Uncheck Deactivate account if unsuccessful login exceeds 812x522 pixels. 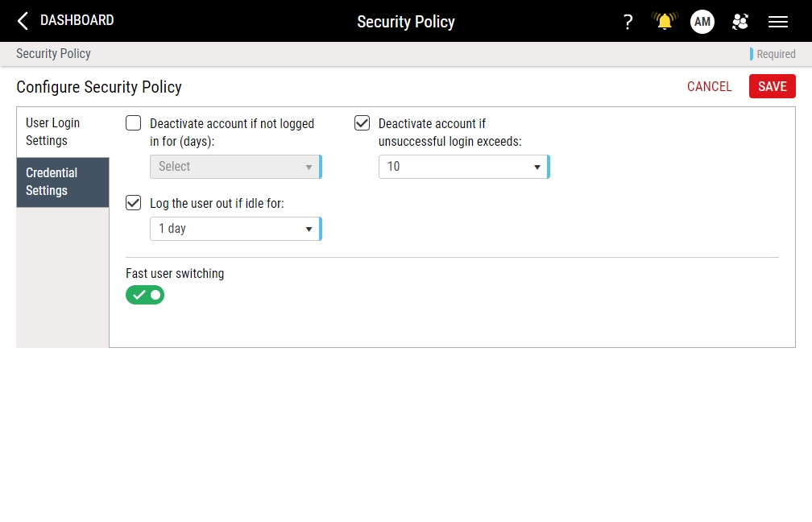point(362,123)
